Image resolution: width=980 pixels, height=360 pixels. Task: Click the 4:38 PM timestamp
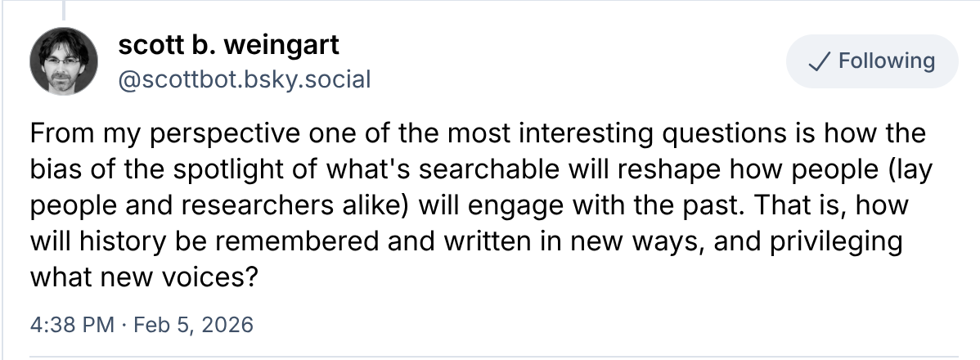tap(71, 325)
